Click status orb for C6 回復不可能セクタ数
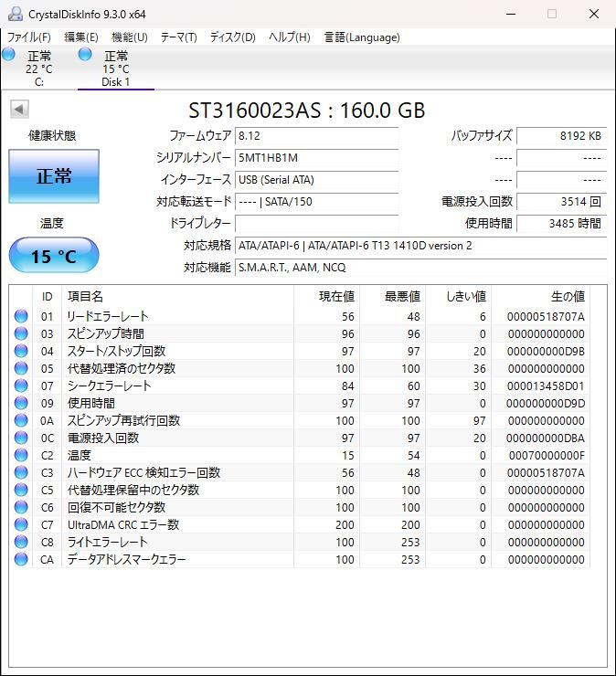Screen dimensions: 616x676 click(21, 507)
